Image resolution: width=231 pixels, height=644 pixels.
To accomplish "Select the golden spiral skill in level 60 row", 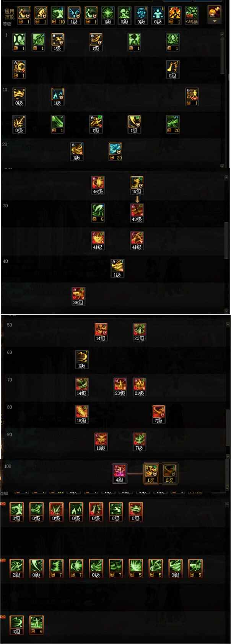I will 81,359.
